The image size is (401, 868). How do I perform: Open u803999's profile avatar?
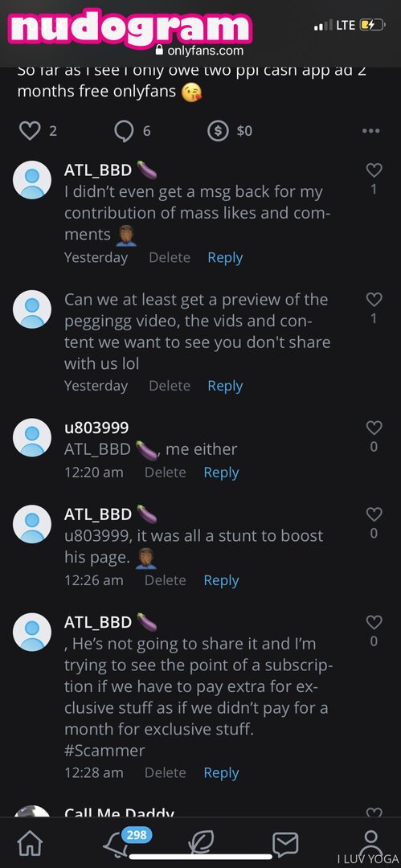(x=32, y=437)
